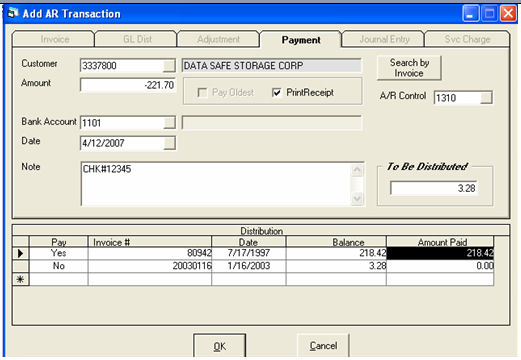Toggle the PrintReceipt checkbox
Screen dimensions: 521x360
tap(277, 92)
